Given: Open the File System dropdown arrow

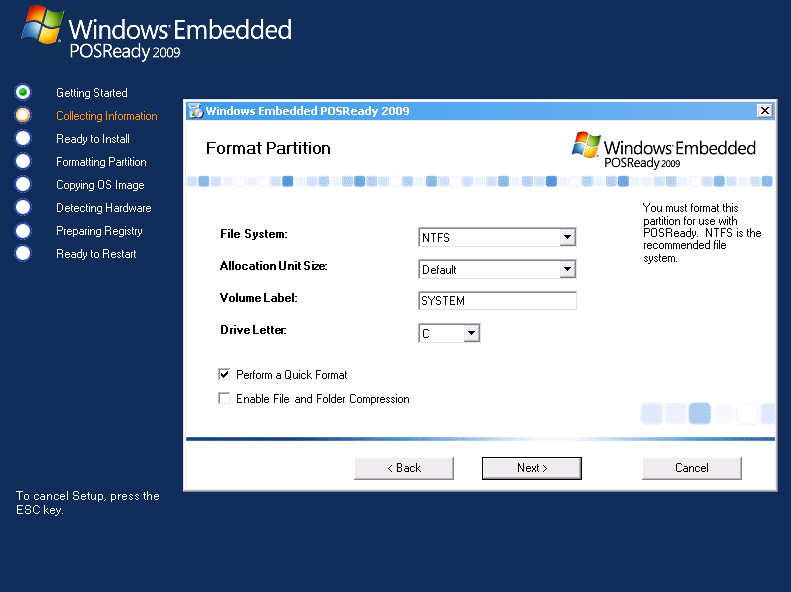Looking at the screenshot, I should [x=568, y=237].
